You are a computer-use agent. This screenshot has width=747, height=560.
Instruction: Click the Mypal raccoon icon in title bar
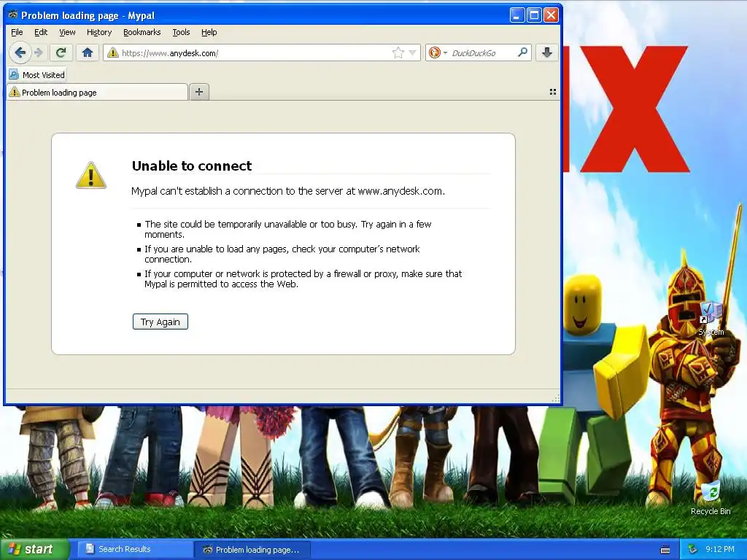coord(13,15)
